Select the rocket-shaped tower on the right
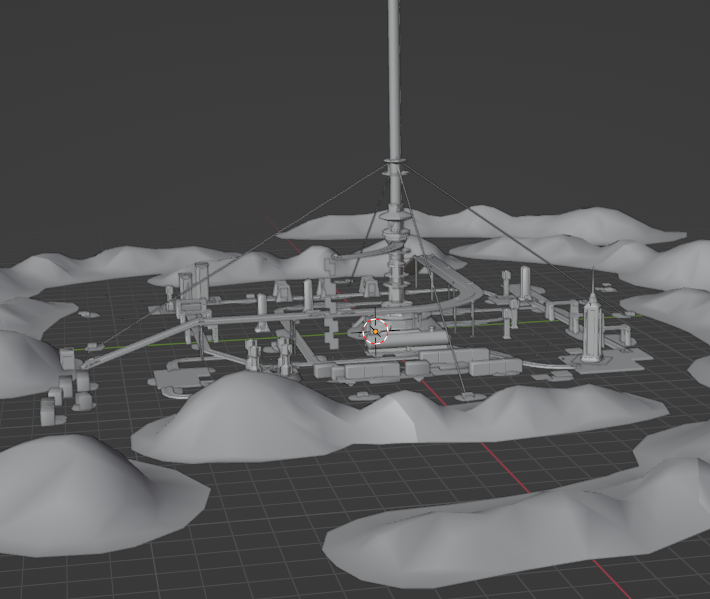710x599 pixels. (592, 325)
